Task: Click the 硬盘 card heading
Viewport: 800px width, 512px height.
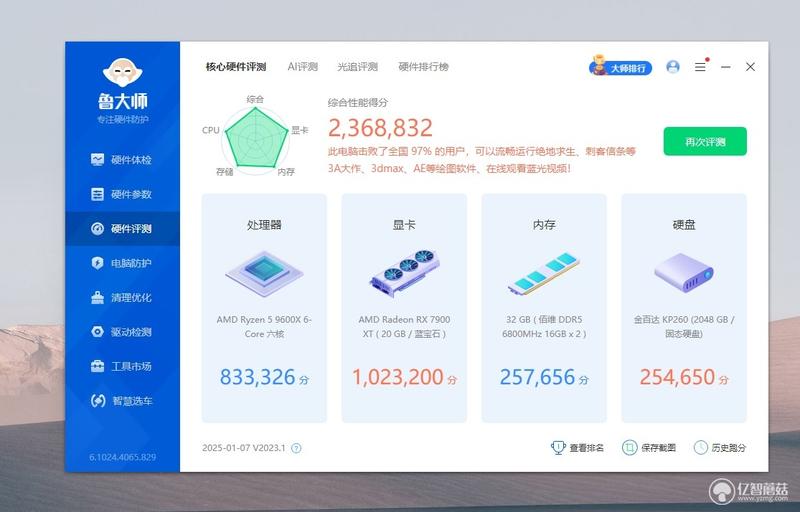Action: pos(684,225)
